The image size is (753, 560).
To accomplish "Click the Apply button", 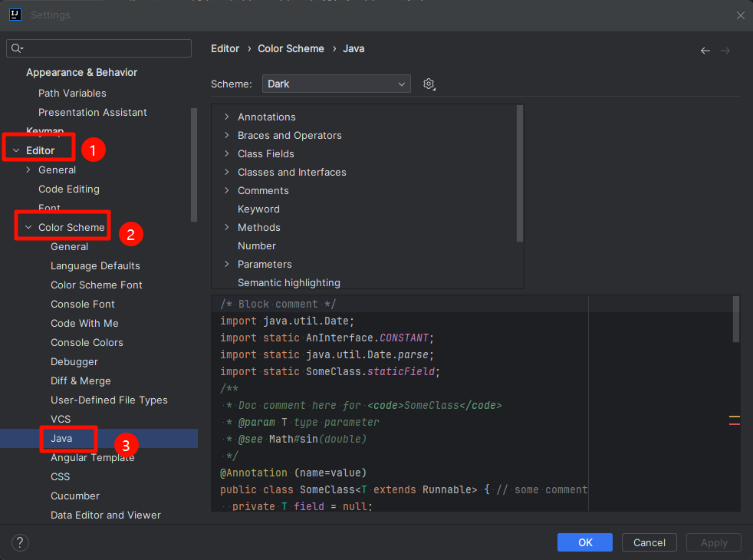I will 714,542.
